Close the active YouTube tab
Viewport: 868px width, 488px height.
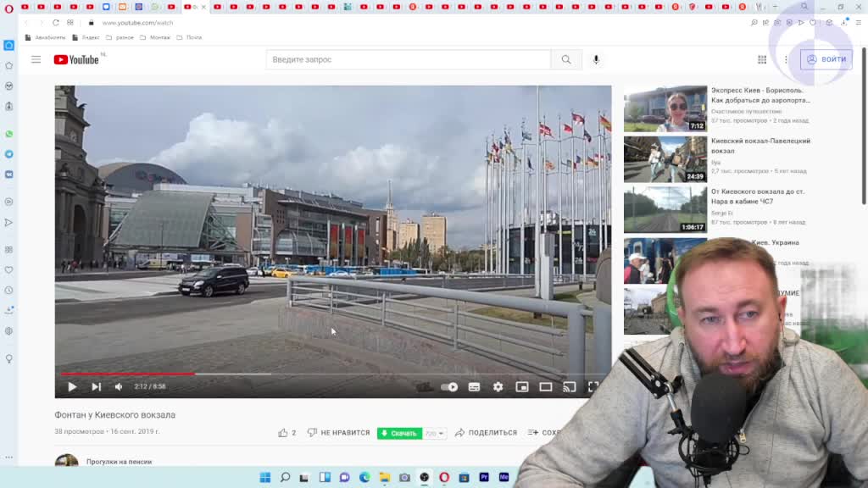click(x=203, y=7)
